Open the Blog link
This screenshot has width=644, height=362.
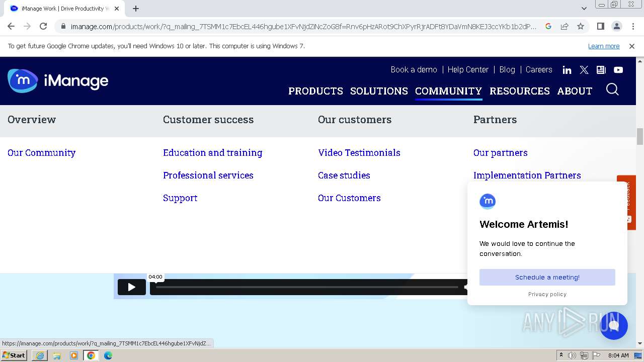point(507,70)
